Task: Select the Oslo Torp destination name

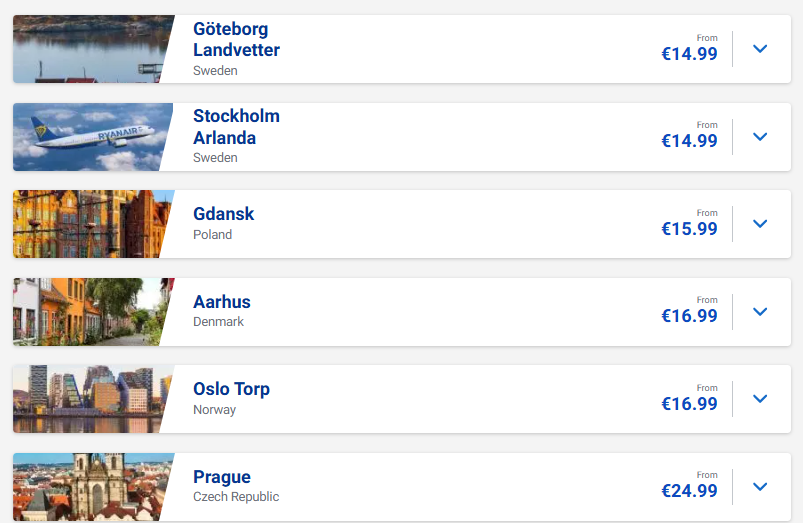Action: pyautogui.click(x=231, y=389)
